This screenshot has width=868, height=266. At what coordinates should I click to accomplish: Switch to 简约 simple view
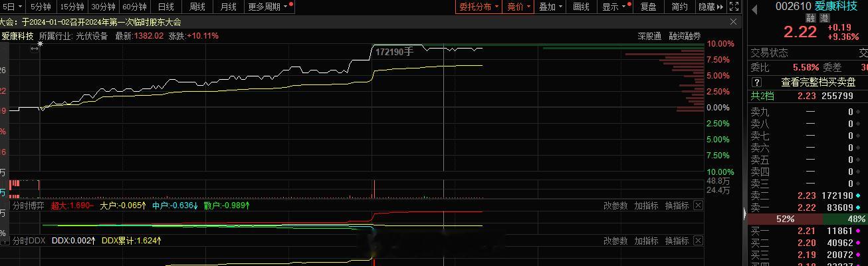pyautogui.click(x=679, y=7)
